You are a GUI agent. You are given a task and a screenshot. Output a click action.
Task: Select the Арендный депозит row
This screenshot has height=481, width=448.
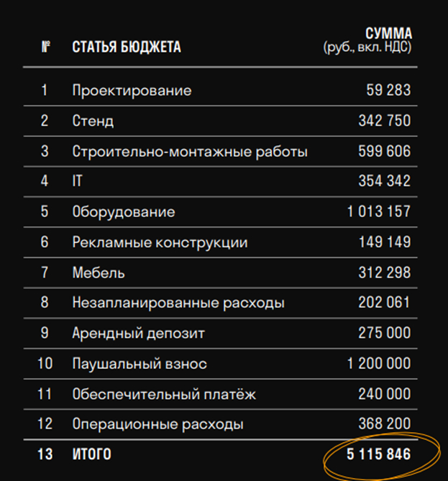tap(138, 333)
